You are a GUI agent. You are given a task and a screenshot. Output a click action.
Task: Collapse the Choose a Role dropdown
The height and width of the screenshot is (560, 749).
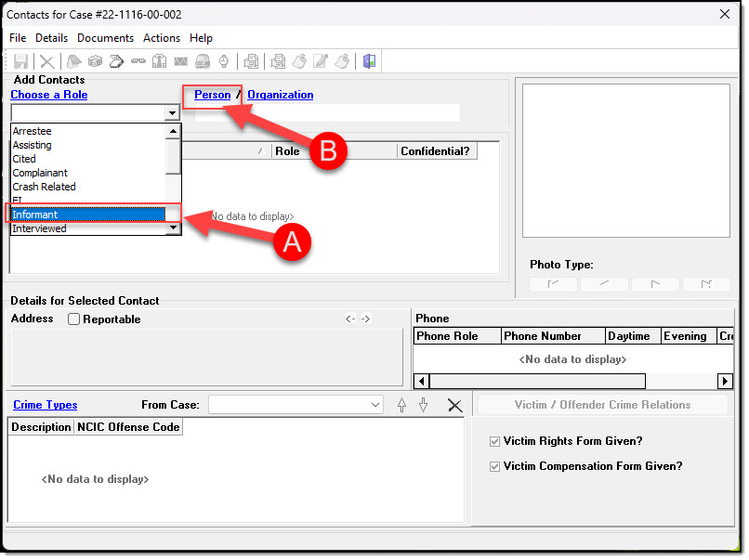(172, 113)
